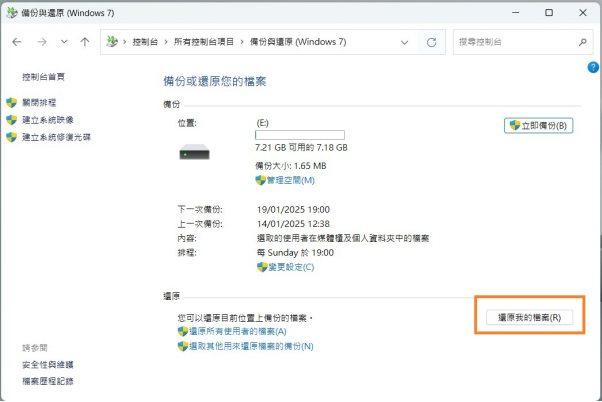Click the 備份或還原您的檔案 heading

215,81
